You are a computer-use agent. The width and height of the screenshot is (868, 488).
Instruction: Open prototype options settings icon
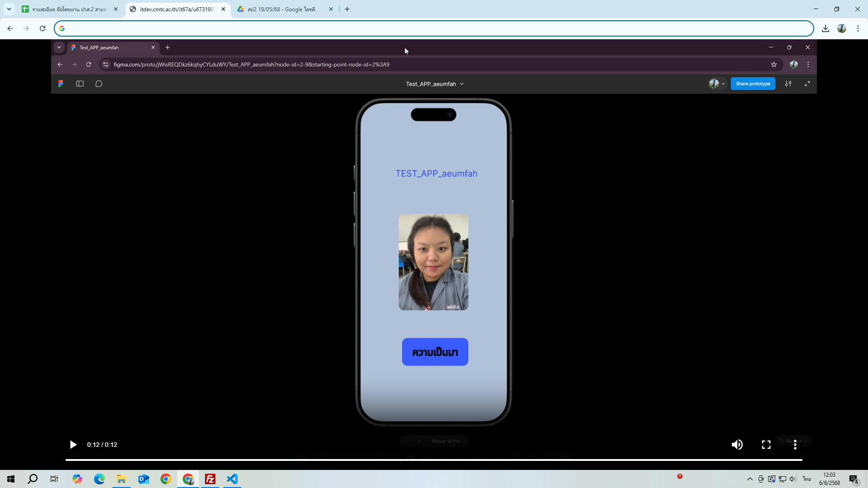(x=788, y=84)
